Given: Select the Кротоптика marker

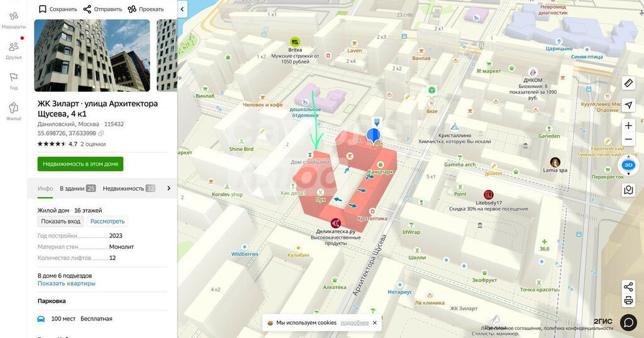Looking at the screenshot, I should (x=372, y=212).
